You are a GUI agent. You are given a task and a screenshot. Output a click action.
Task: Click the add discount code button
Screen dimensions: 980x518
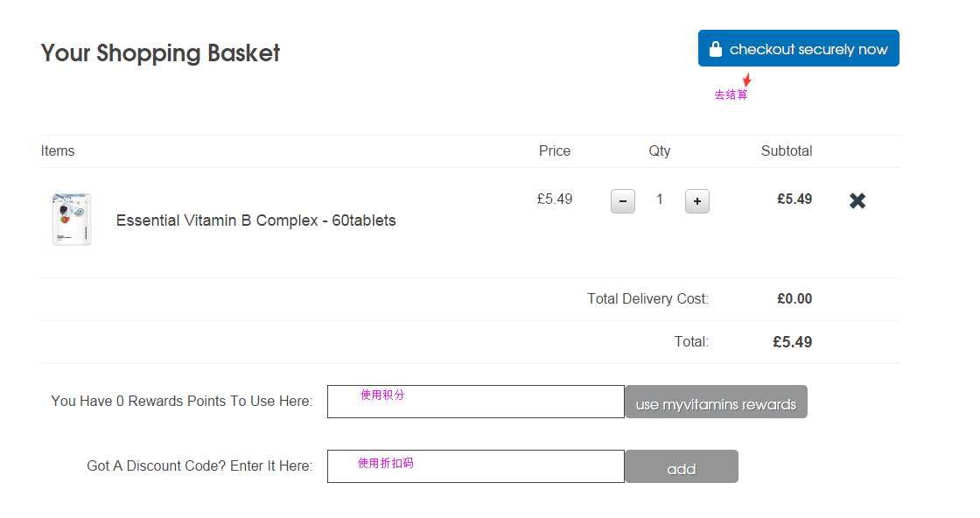coord(682,466)
